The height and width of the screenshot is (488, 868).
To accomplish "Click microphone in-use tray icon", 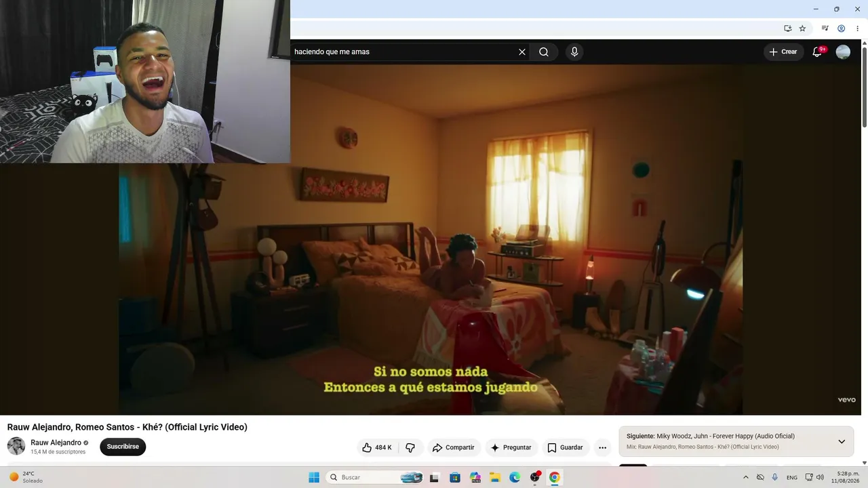I will [775, 477].
